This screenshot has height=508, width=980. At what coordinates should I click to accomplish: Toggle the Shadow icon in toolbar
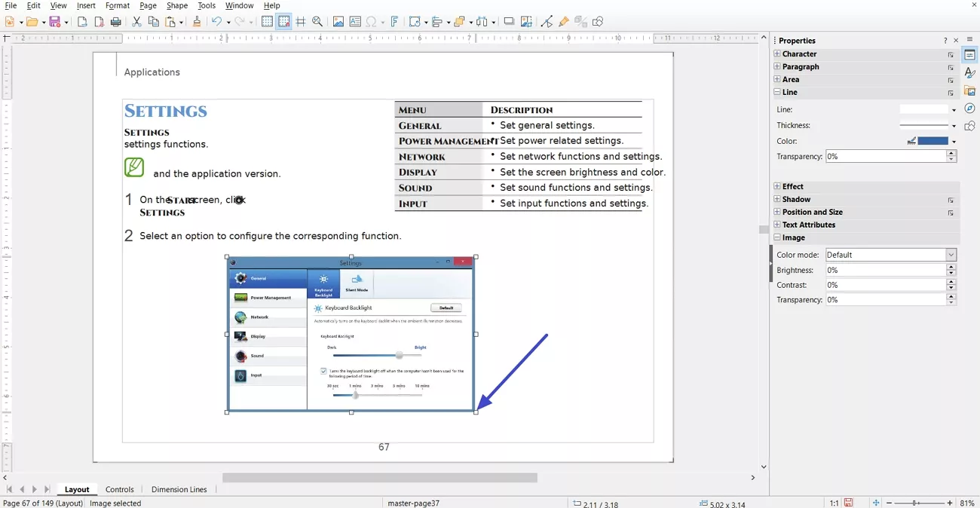click(x=509, y=22)
